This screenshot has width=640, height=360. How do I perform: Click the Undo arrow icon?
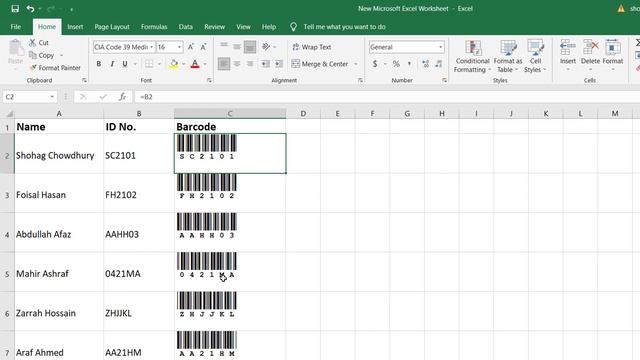[x=30, y=9]
